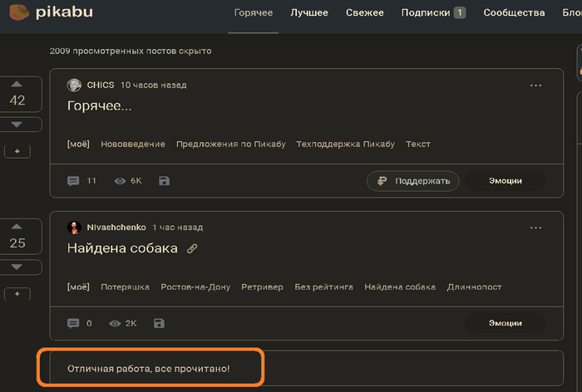The width and height of the screenshot is (582, 392).
Task: Open the Сообщества tab
Action: point(514,12)
